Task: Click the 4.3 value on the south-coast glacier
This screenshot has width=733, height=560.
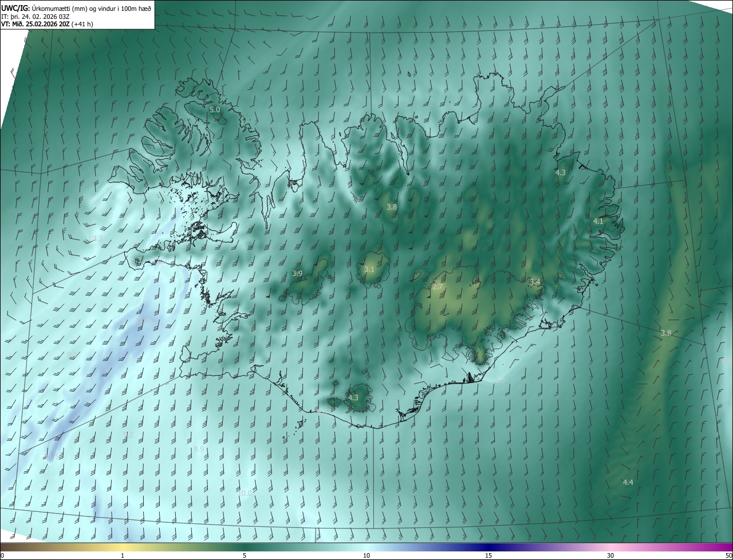Action: point(353,397)
